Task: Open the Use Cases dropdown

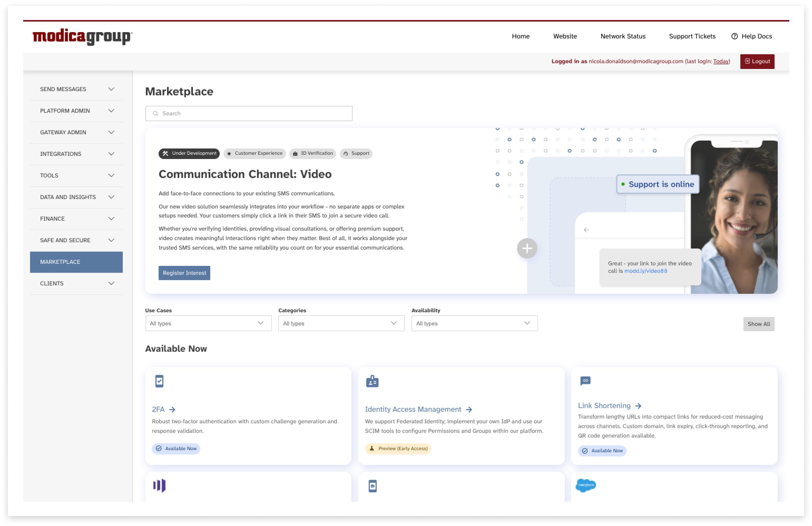Action: pyautogui.click(x=208, y=323)
